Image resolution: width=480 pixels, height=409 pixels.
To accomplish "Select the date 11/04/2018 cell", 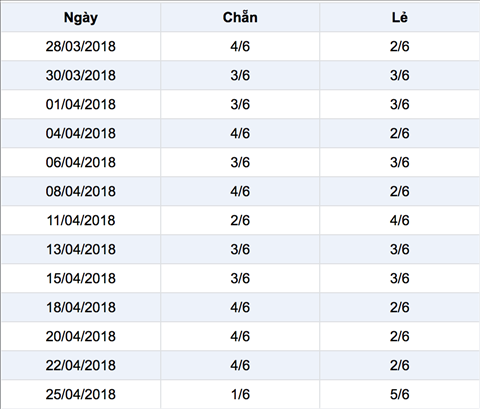I will tap(81, 220).
